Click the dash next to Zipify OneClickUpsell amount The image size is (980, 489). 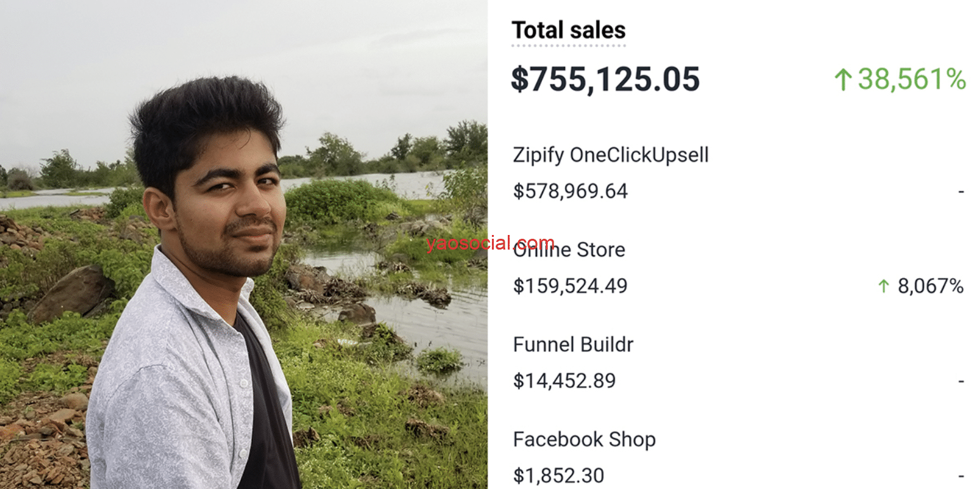pyautogui.click(x=961, y=191)
